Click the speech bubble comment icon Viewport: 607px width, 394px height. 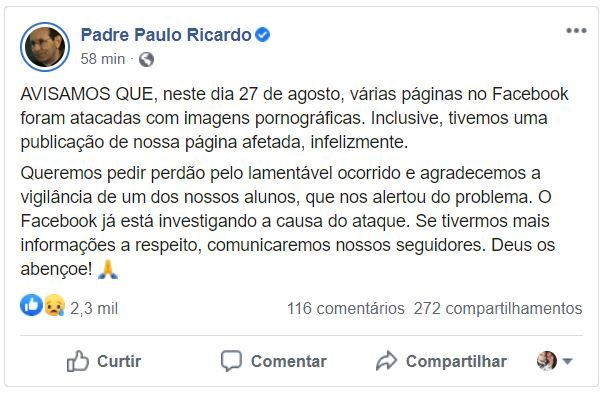tap(231, 361)
